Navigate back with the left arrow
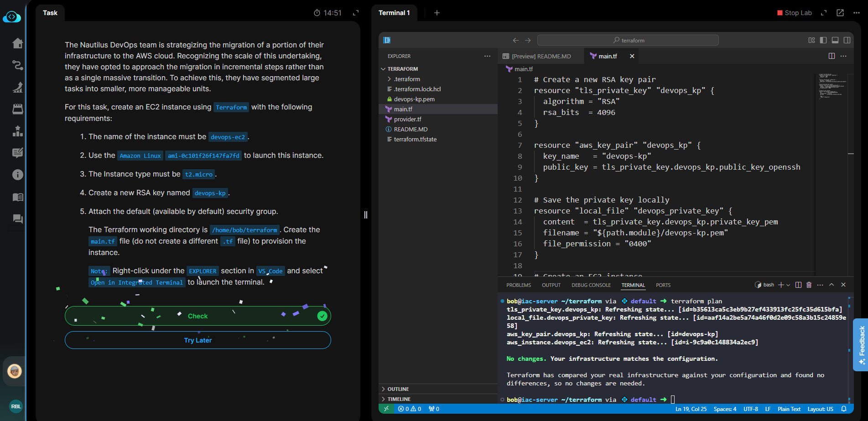 515,40
